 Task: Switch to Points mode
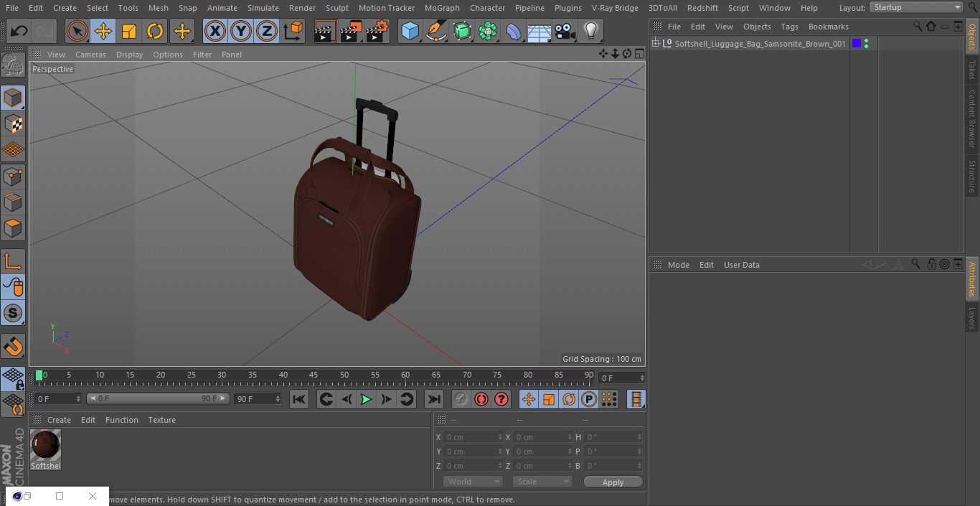13,176
